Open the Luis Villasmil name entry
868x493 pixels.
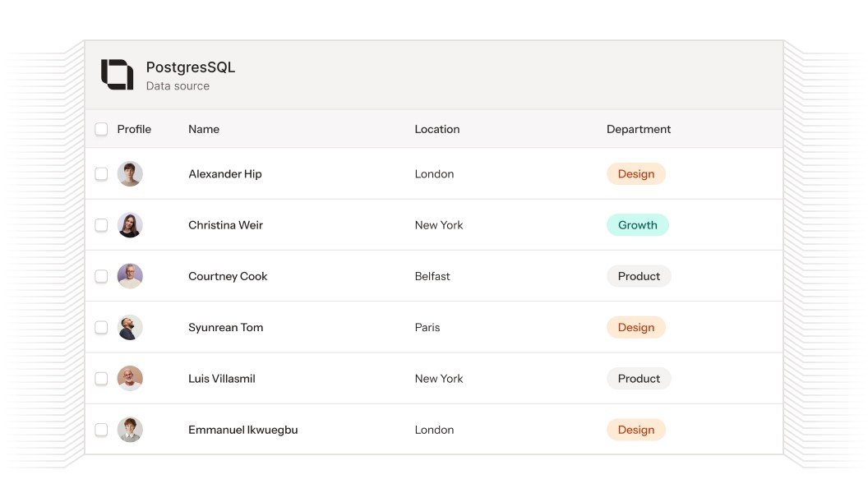222,379
